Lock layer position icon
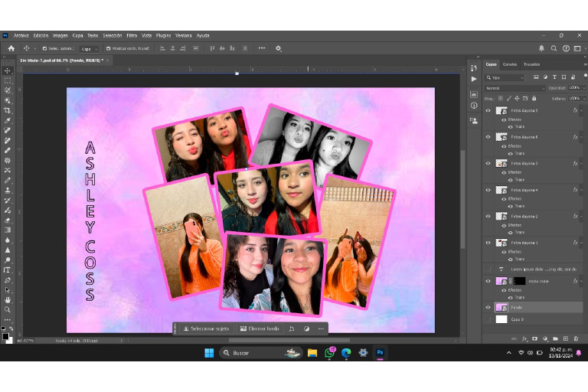 (517, 98)
